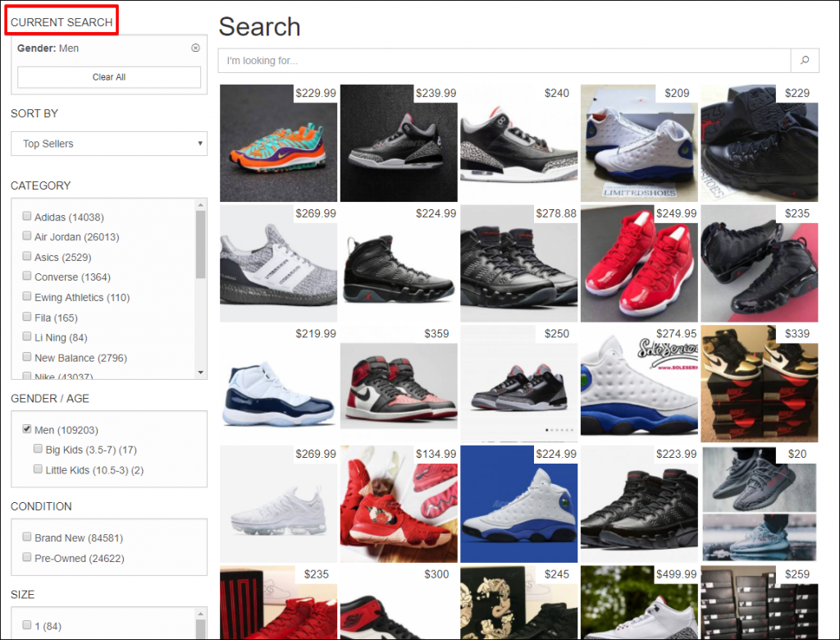Check the Adidas category box
The image size is (840, 640).
(x=26, y=216)
